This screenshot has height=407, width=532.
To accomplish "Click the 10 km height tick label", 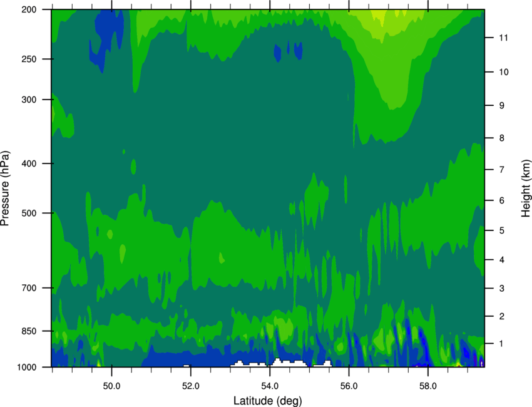I will 503,72.
